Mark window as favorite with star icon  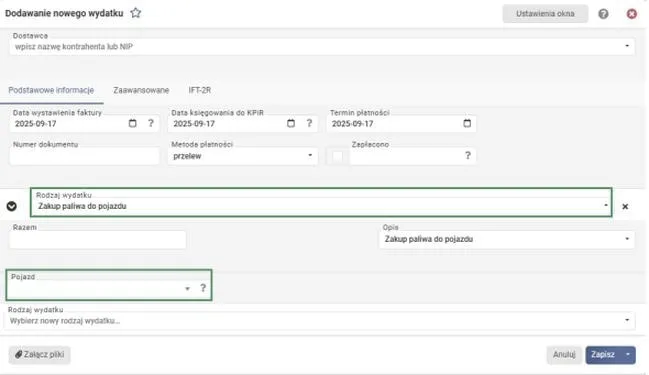click(x=136, y=13)
